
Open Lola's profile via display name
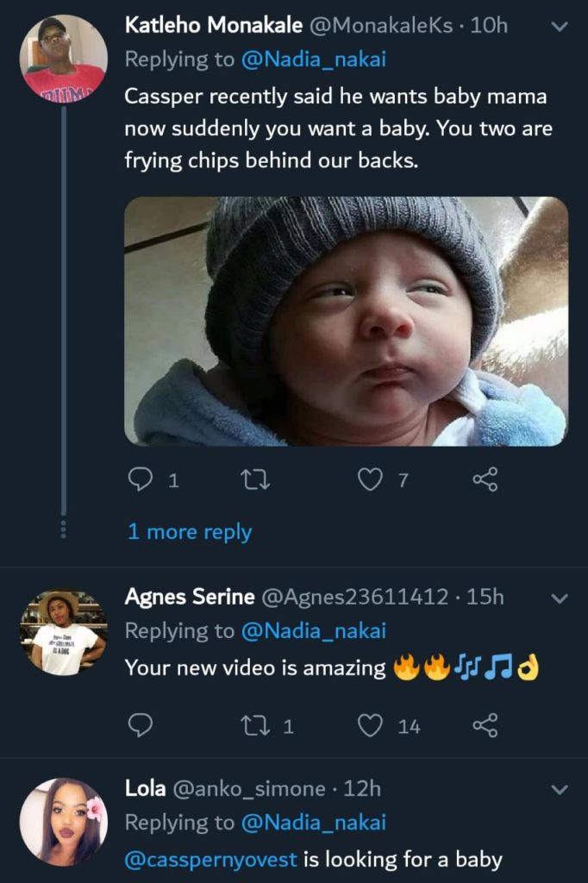click(x=145, y=788)
